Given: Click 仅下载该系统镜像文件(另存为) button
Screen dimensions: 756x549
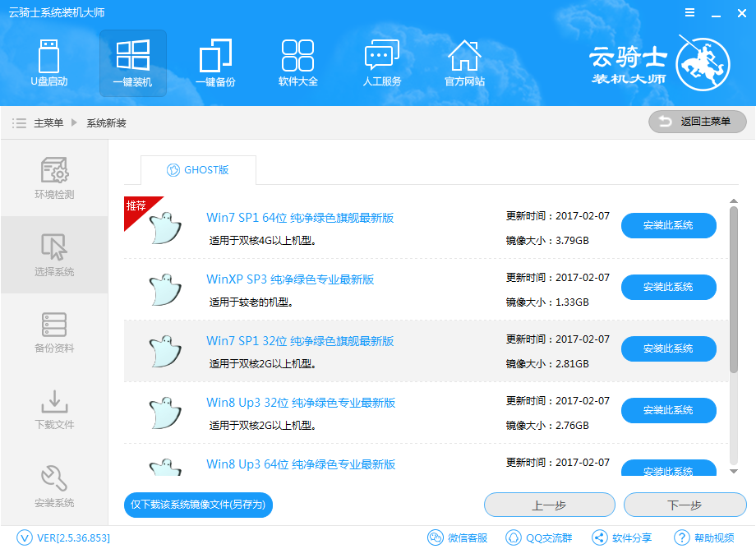Looking at the screenshot, I should coord(198,505).
